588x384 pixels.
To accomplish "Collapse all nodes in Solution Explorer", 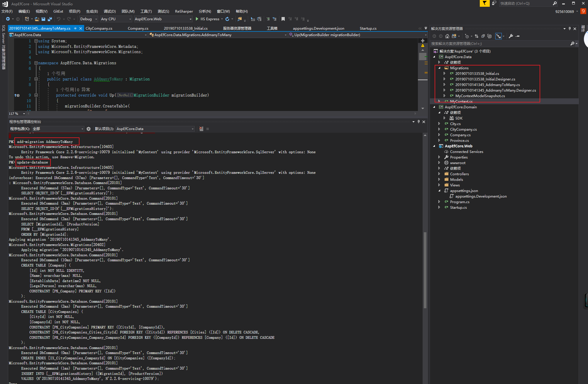I will [x=483, y=36].
